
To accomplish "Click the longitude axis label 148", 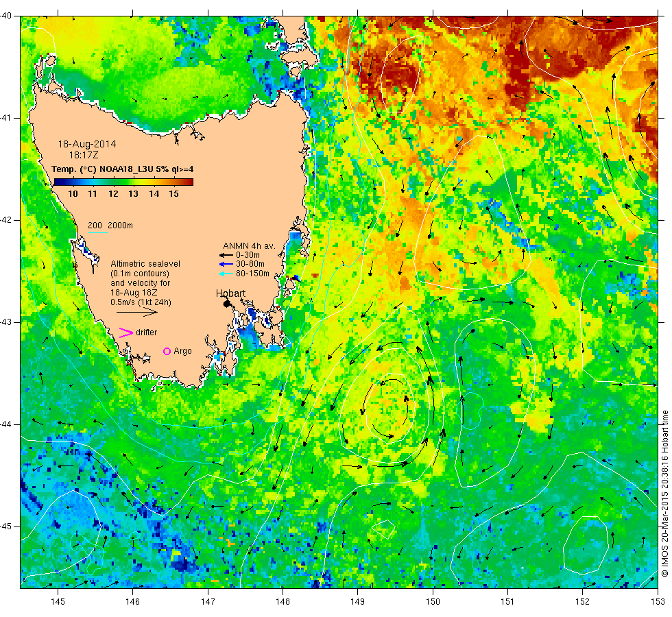I will (x=283, y=602).
